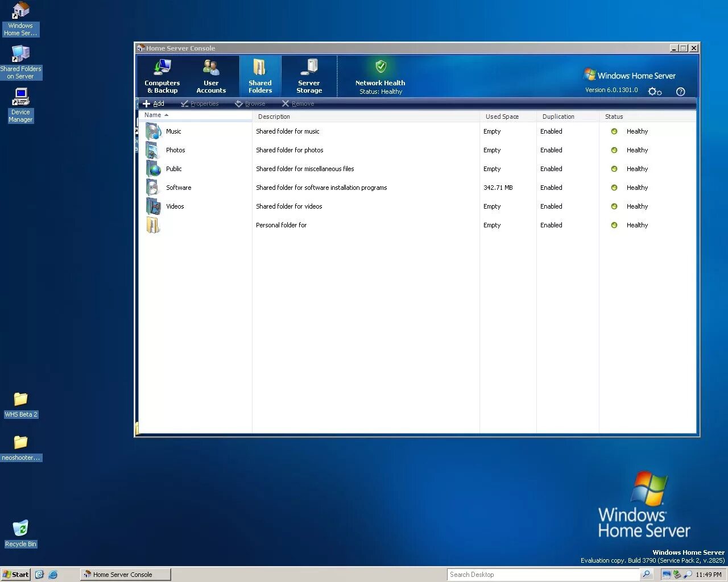Click the 342.71 MB used space value
This screenshot has width=728, height=582.
[498, 188]
